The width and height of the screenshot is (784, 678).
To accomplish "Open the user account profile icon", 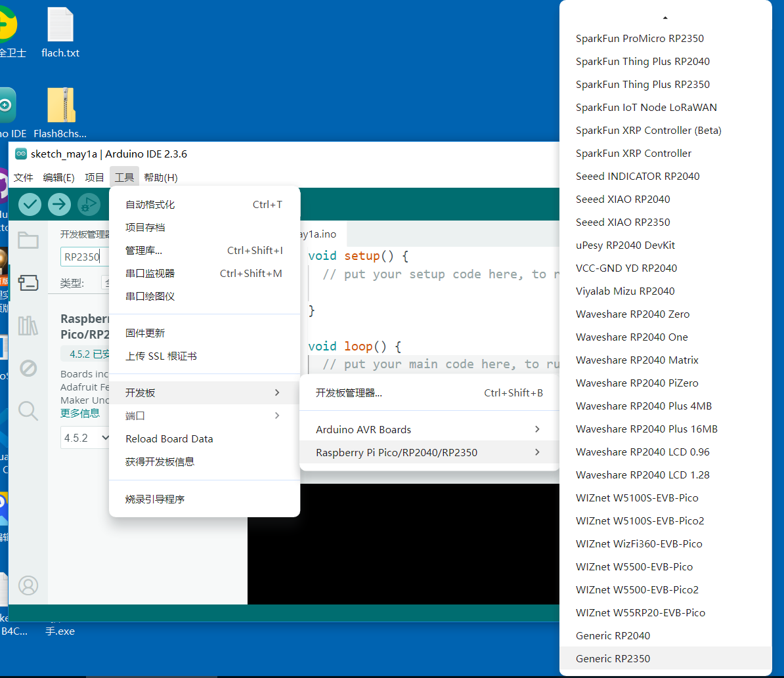I will coord(28,585).
